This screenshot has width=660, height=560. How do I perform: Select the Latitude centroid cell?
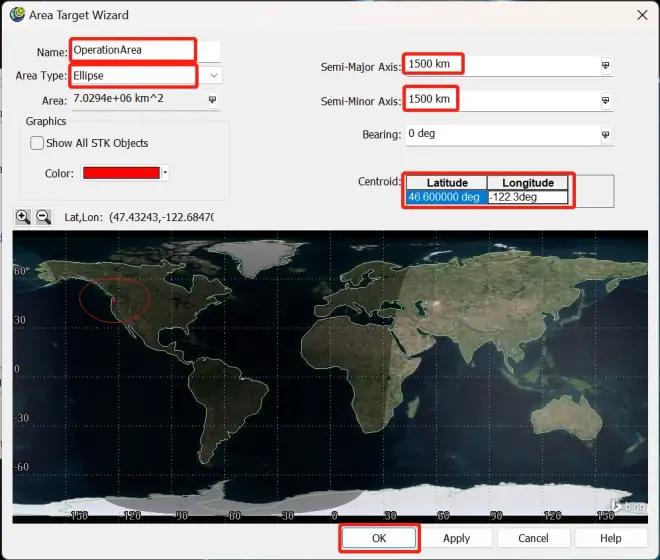click(x=445, y=198)
